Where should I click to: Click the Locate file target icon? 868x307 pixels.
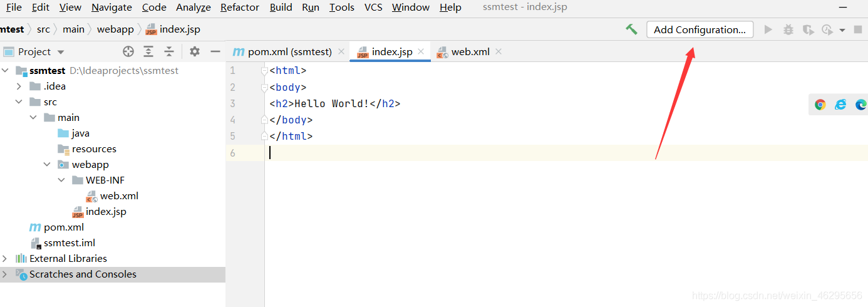(128, 51)
